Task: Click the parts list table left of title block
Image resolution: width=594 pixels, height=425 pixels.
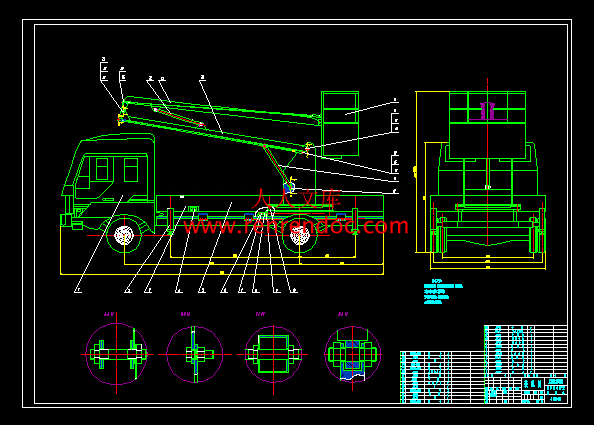Action: point(442,377)
